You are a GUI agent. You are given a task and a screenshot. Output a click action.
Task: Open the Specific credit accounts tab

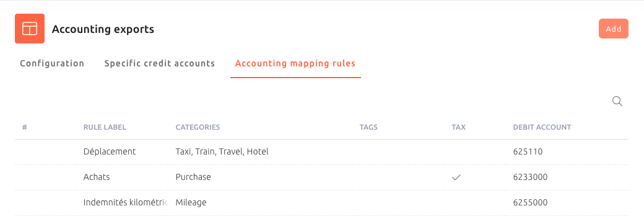click(160, 64)
